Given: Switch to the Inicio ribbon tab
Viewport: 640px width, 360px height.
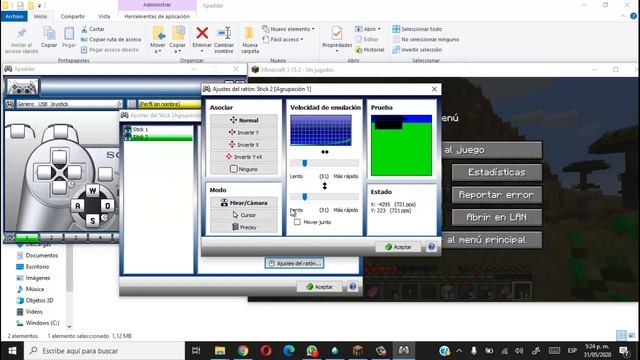Looking at the screenshot, I should click(40, 16).
